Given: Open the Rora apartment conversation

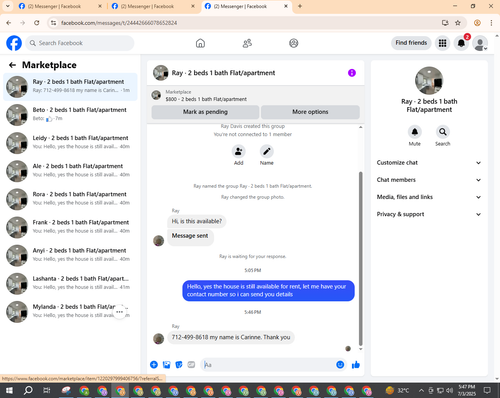Looking at the screenshot, I should (70, 199).
